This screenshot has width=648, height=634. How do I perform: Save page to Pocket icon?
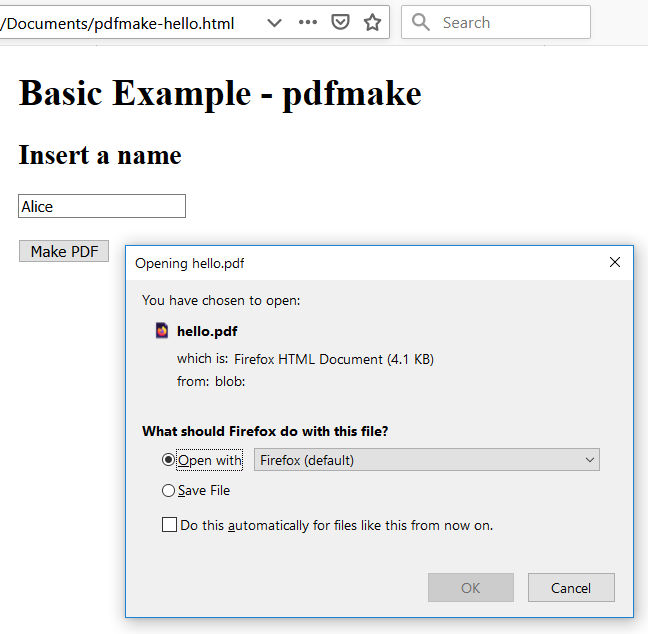point(340,22)
